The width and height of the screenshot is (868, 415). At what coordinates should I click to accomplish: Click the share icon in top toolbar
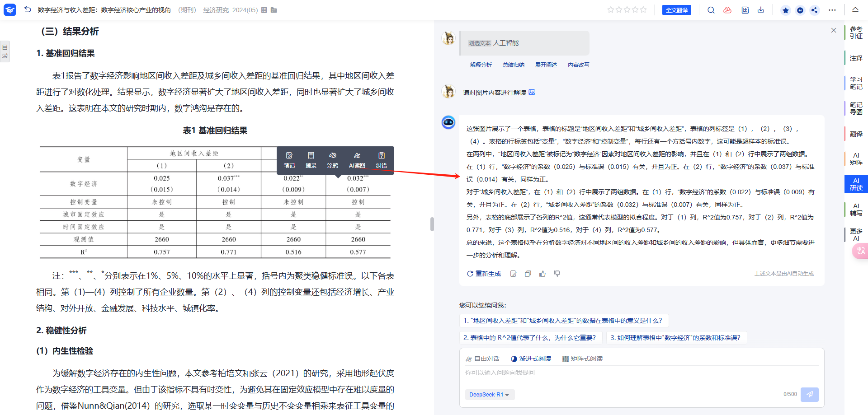814,10
